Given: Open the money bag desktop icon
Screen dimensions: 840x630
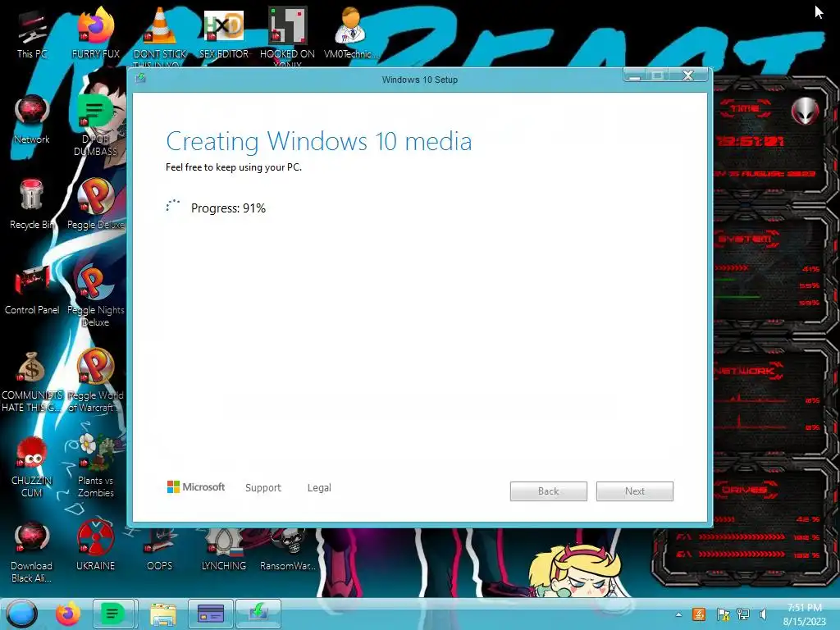Looking at the screenshot, I should (32, 381).
